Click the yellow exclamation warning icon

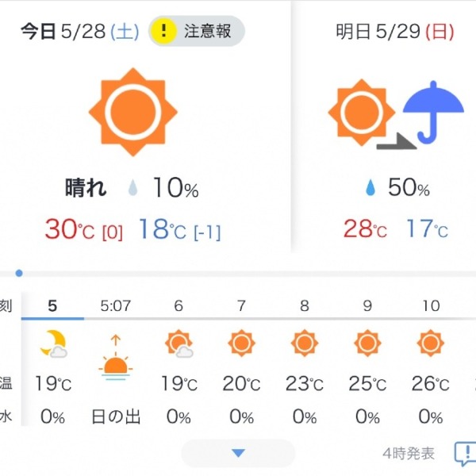tap(164, 31)
